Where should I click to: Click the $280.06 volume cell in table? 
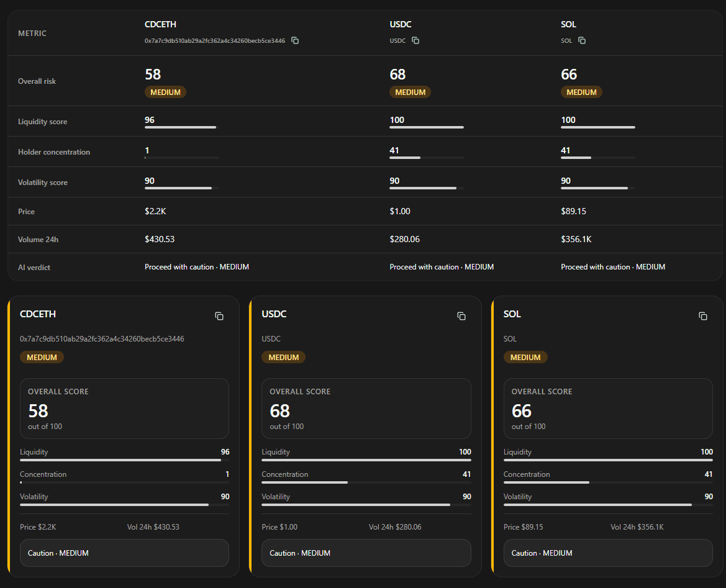tap(405, 240)
